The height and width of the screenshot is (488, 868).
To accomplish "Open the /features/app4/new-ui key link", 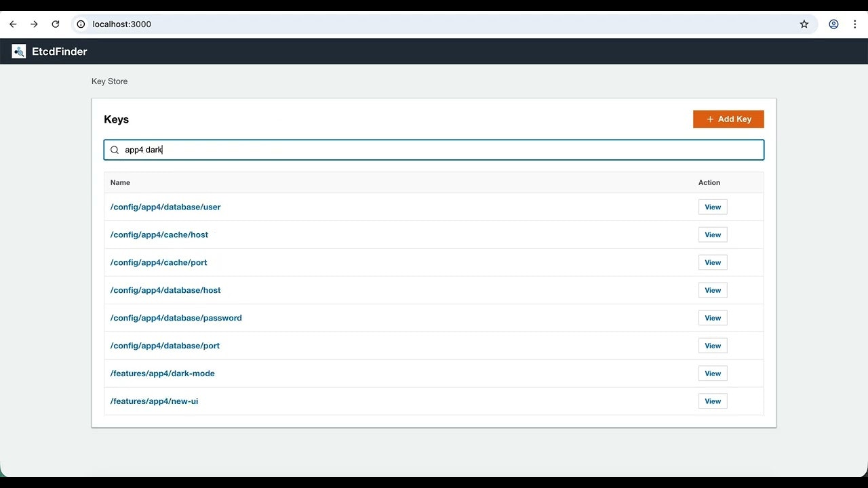I will [154, 401].
